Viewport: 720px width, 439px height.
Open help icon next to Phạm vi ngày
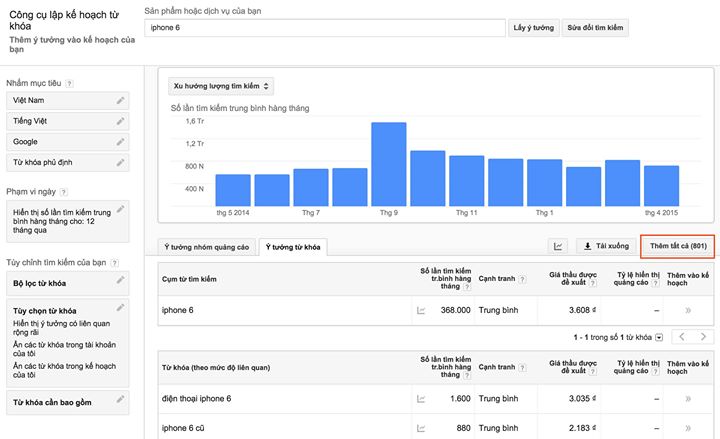pos(64,192)
